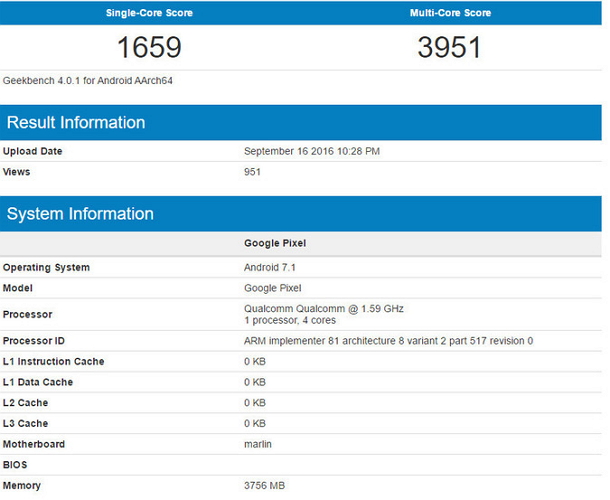The image size is (610, 500).
Task: Select the 0 KB value for L2 Cache
Action: pyautogui.click(x=255, y=403)
